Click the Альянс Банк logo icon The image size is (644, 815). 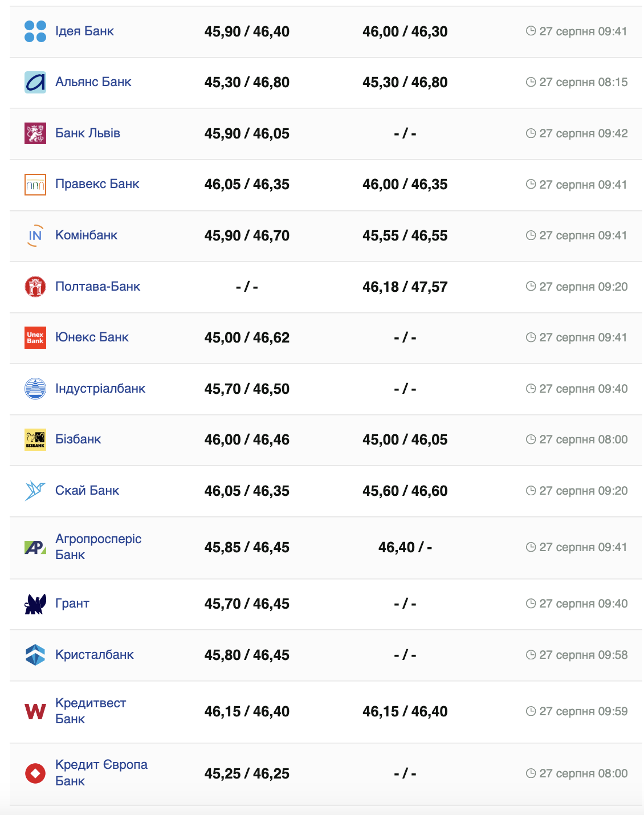pos(35,82)
